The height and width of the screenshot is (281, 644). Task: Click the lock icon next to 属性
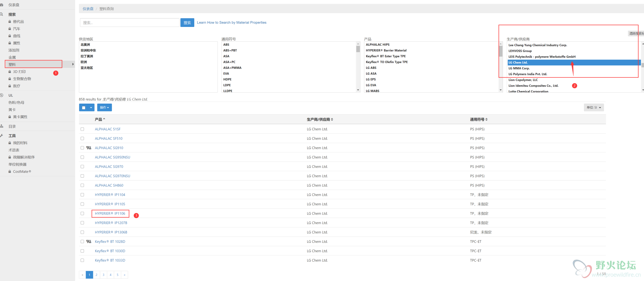(10, 43)
